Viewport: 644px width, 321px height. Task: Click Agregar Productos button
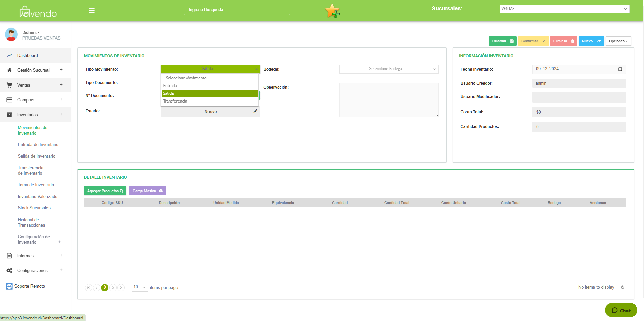pos(105,191)
